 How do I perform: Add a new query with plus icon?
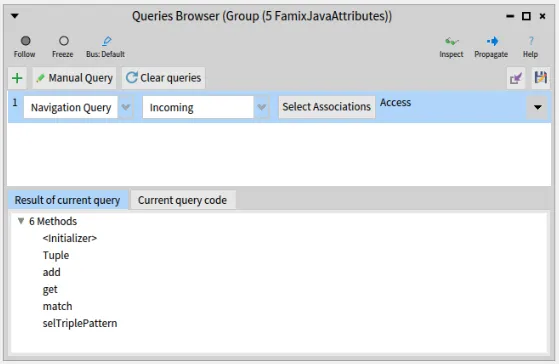(17, 78)
